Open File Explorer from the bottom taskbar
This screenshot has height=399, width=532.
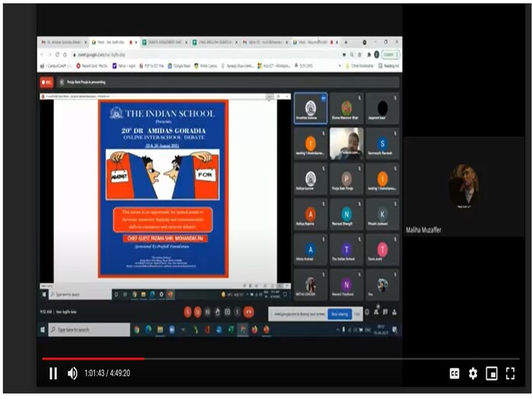click(x=160, y=330)
